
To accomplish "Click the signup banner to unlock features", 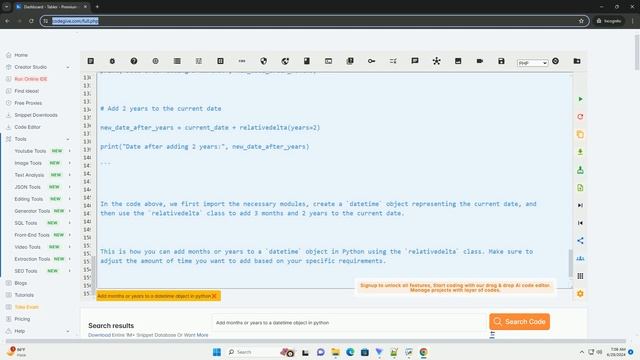I will pos(455,288).
